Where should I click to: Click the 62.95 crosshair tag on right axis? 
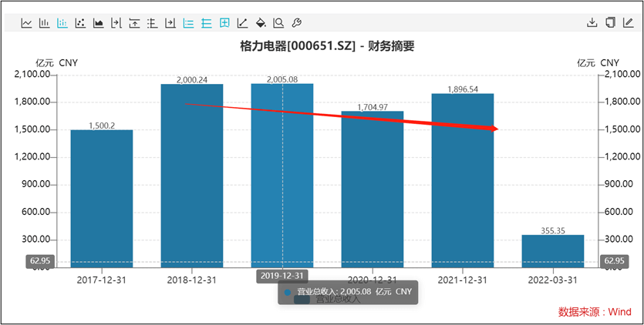pos(615,261)
